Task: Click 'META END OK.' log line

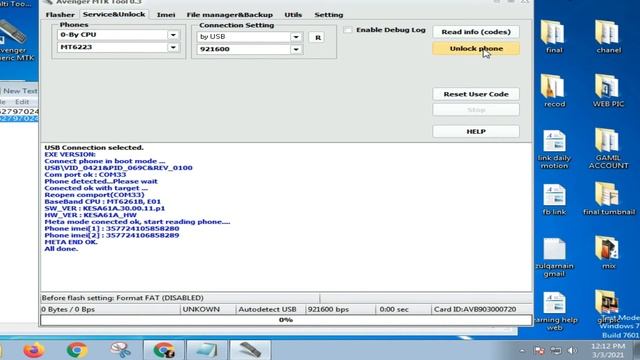Action: pos(71,242)
